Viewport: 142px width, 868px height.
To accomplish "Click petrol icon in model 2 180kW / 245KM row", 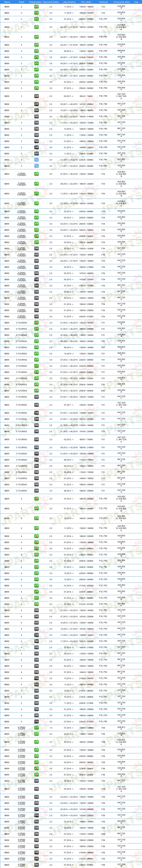I will [36, 13].
